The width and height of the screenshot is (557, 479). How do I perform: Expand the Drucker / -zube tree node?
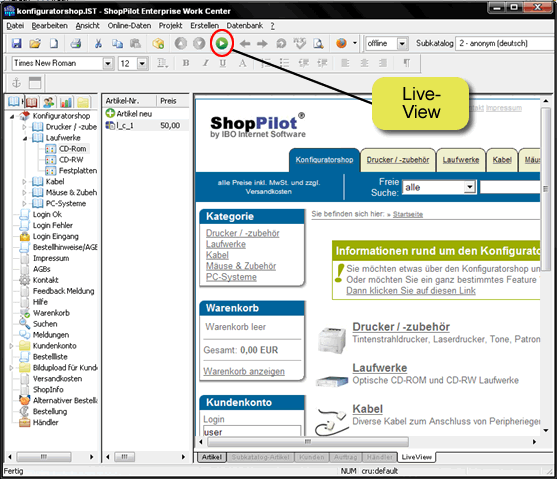click(x=24, y=127)
